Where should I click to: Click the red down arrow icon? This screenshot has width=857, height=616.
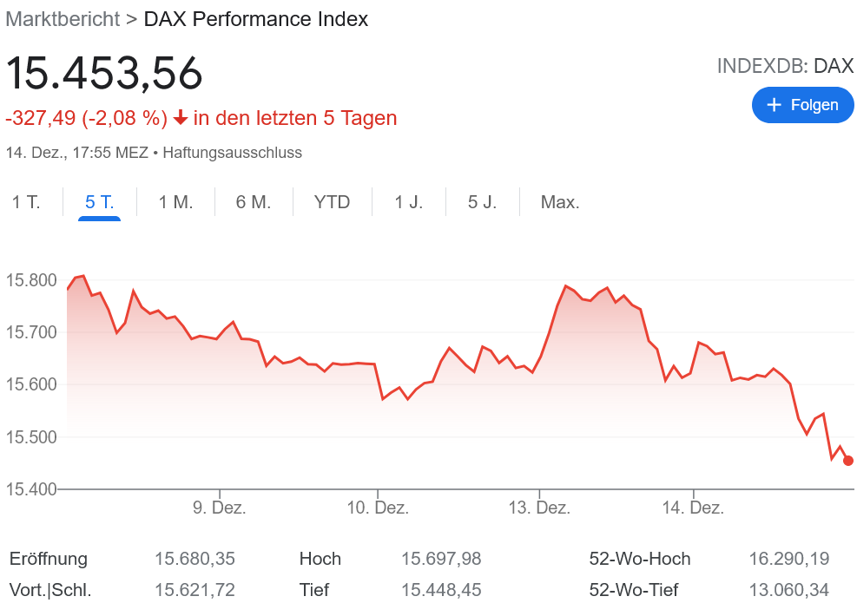(181, 118)
